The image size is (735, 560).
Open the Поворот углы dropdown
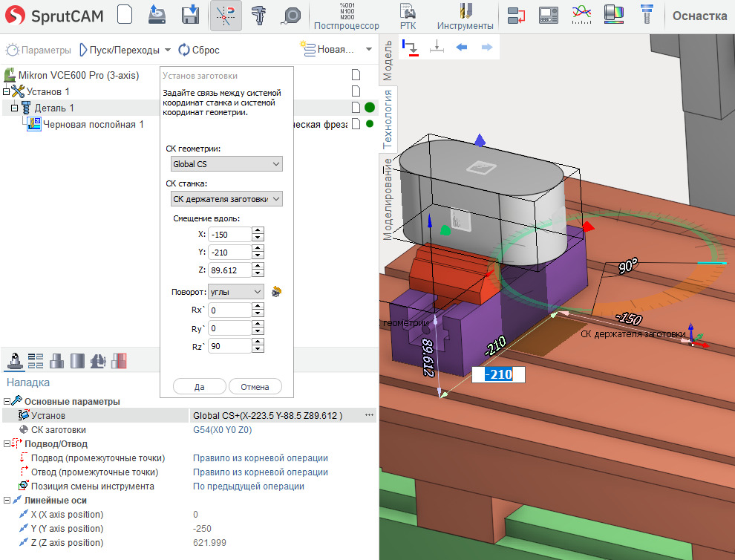236,292
